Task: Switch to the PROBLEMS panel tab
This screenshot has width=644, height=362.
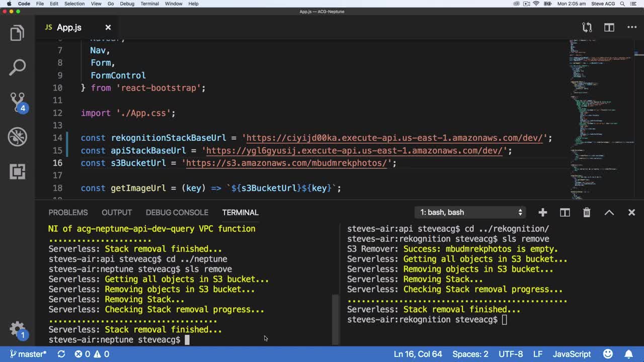Action: pos(68,213)
